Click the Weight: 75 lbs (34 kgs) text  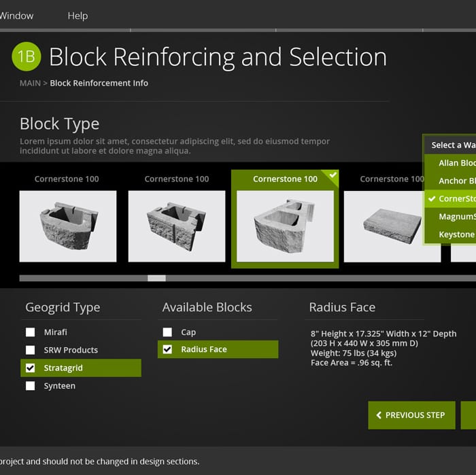coord(354,353)
